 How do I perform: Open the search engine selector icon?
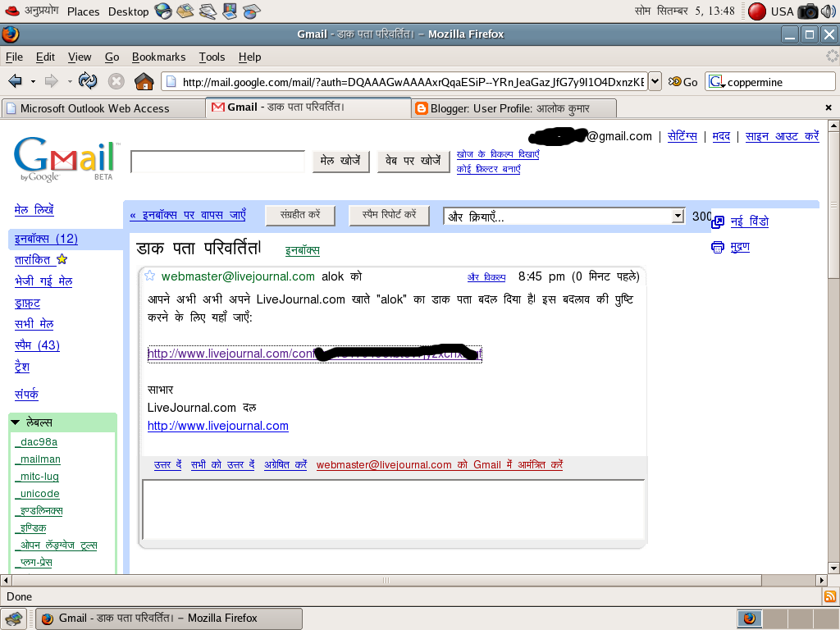pyautogui.click(x=716, y=82)
